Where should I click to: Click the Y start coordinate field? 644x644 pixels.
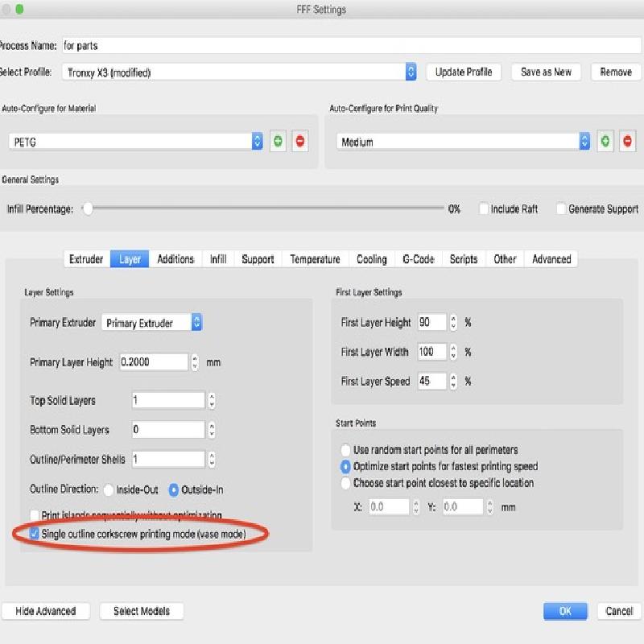point(463,507)
